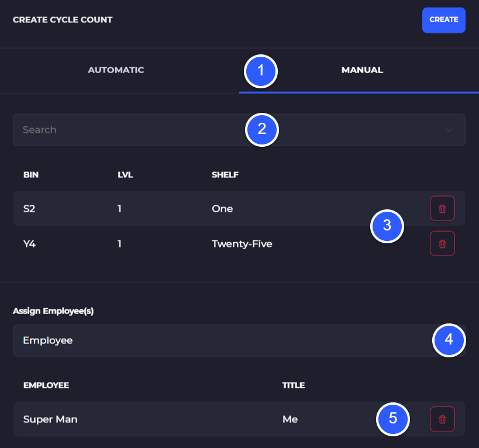The height and width of the screenshot is (448, 479).
Task: Click the EMPLOYEE column header
Action: coord(46,385)
